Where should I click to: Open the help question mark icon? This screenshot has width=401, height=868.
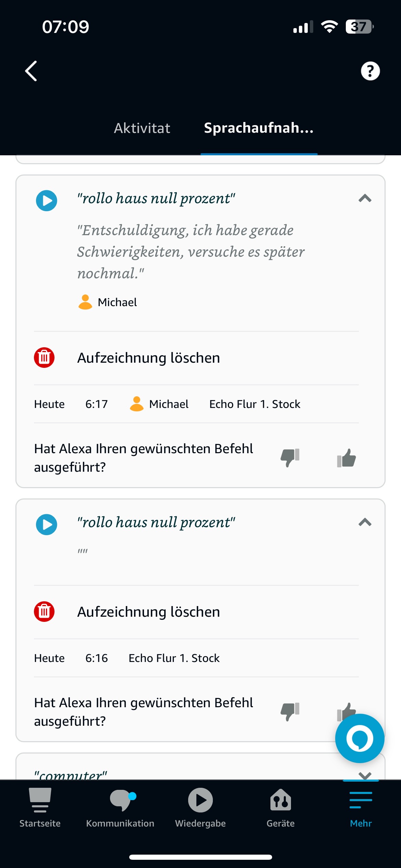pos(370,71)
